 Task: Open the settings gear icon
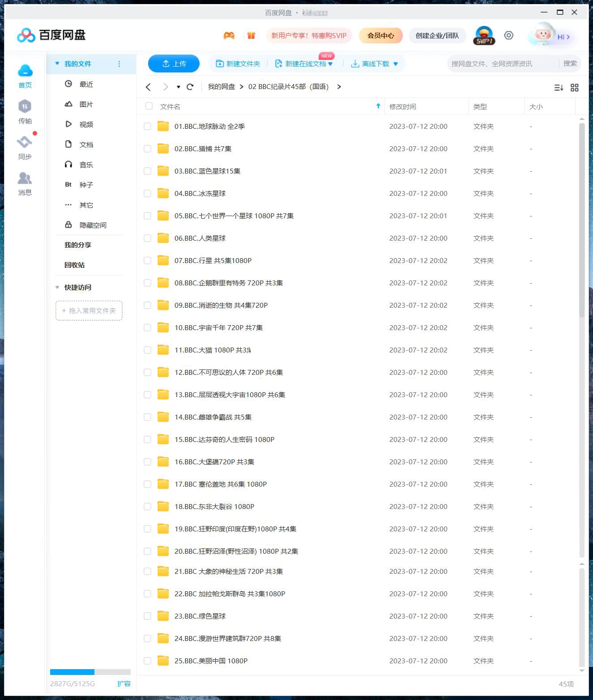pyautogui.click(x=508, y=35)
